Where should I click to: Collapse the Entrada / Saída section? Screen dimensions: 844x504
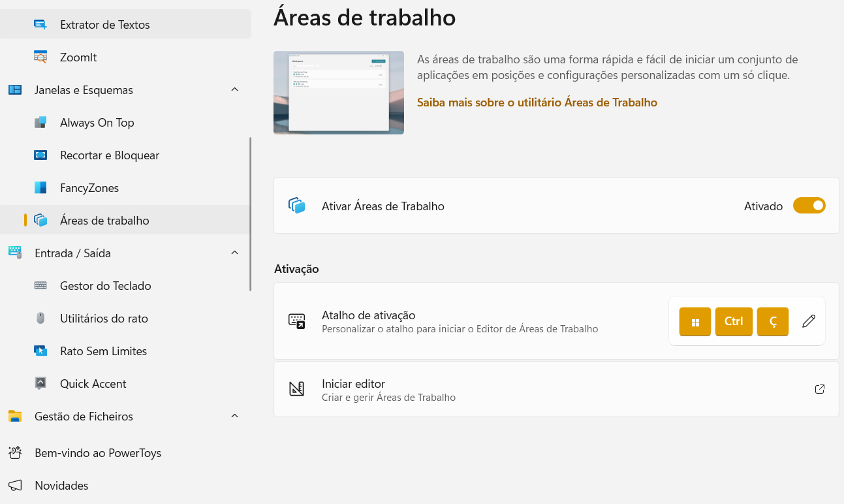(235, 253)
